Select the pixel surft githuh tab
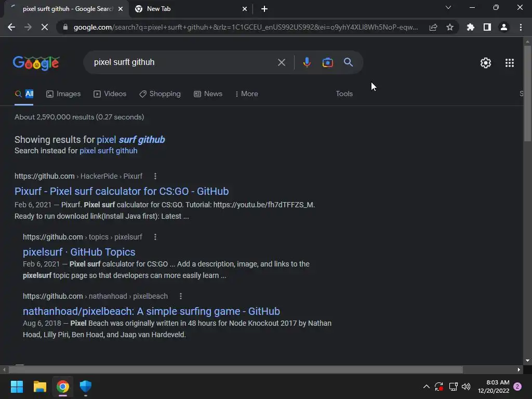 click(66, 9)
